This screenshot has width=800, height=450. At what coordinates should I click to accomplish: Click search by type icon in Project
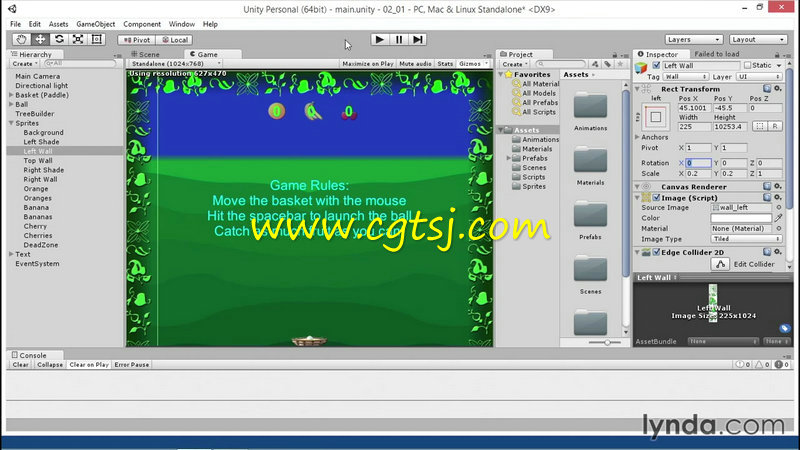coord(595,64)
